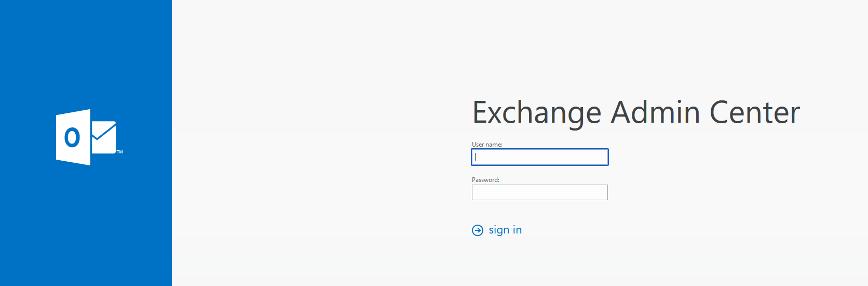Focus the User name input field
The width and height of the screenshot is (868, 286).
coord(540,157)
